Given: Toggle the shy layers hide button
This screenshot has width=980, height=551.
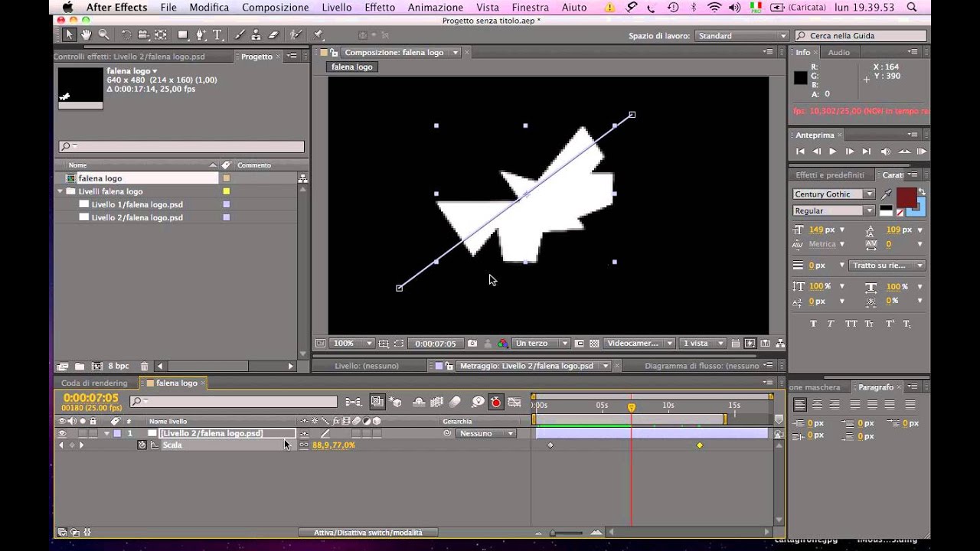Looking at the screenshot, I should coord(419,402).
